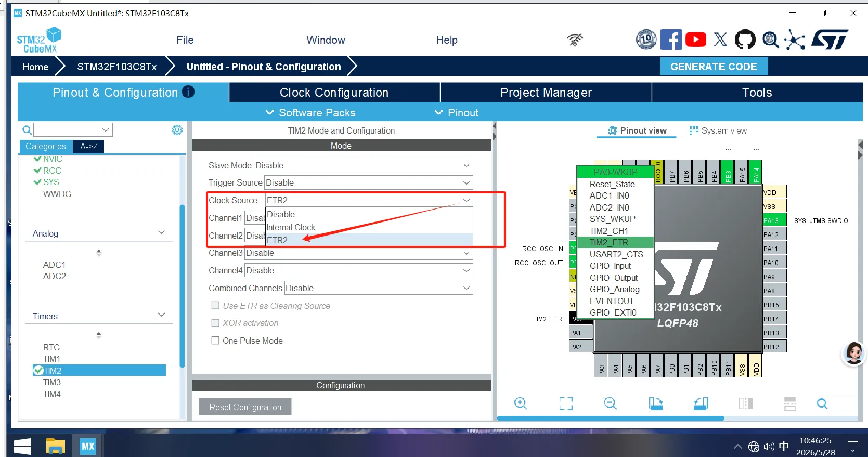This screenshot has width=868, height=457.
Task: Toggle the XOR activation checkbox
Action: click(x=215, y=323)
